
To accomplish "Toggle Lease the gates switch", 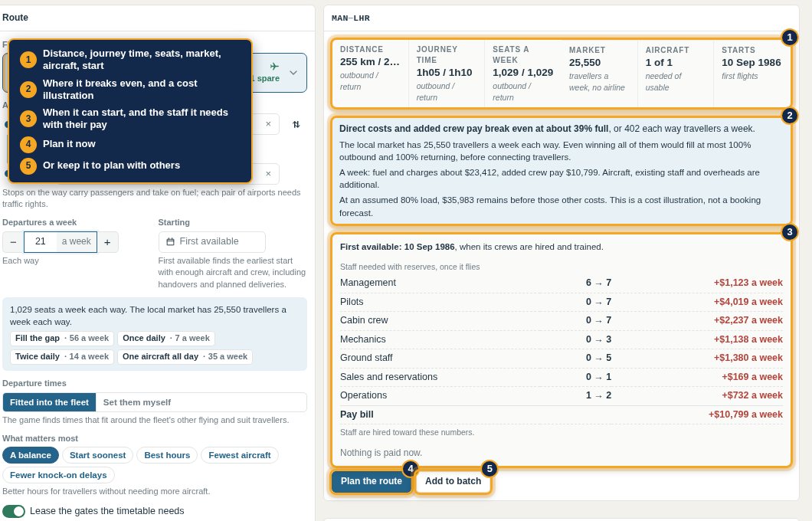I will click(x=14, y=511).
